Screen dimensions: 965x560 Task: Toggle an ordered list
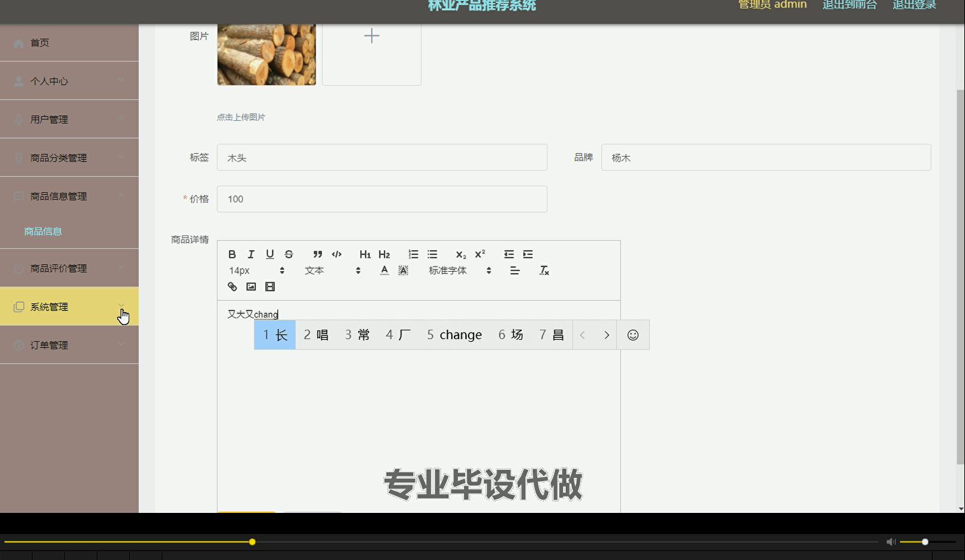[413, 254]
